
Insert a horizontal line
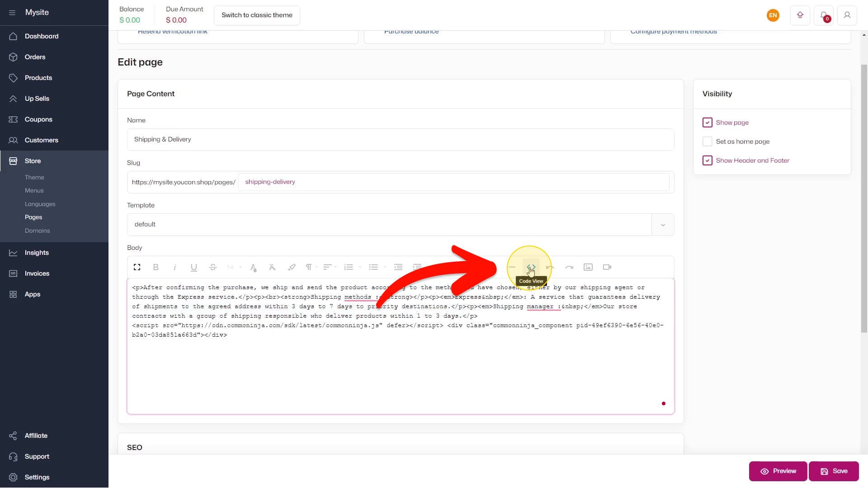coord(512,267)
